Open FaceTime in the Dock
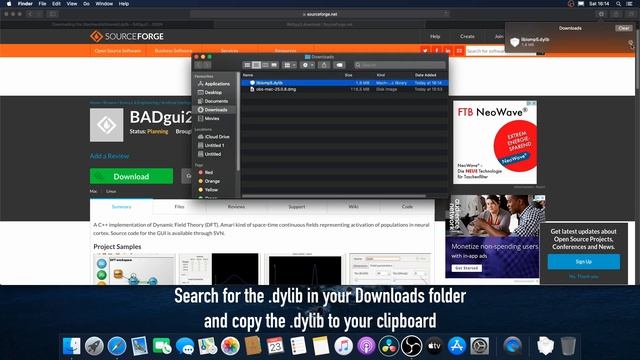The height and width of the screenshot is (360, 640). coord(162,346)
